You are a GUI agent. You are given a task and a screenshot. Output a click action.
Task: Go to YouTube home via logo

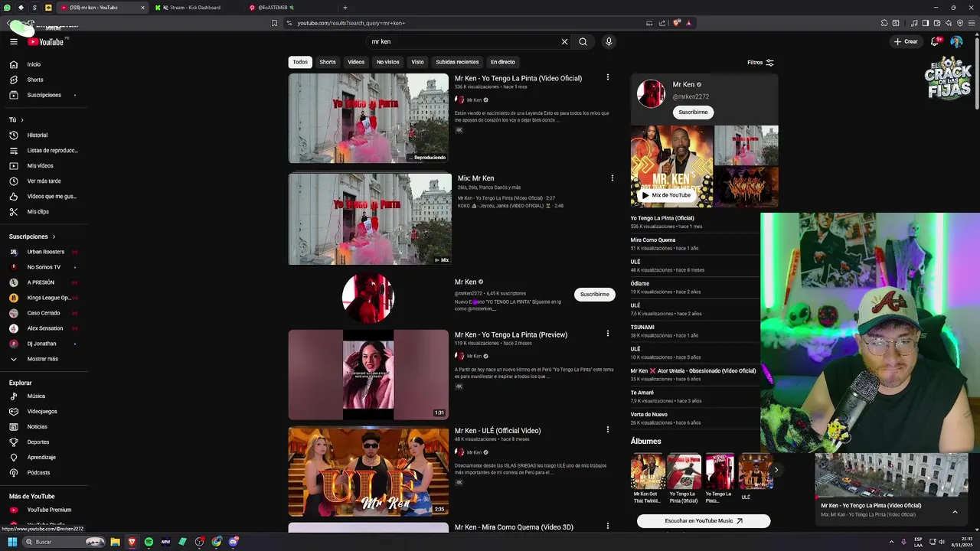tap(46, 42)
